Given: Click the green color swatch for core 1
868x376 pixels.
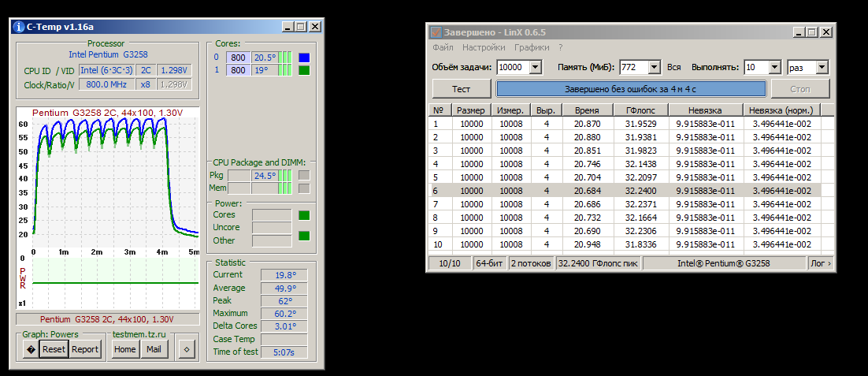Looking at the screenshot, I should [x=304, y=70].
